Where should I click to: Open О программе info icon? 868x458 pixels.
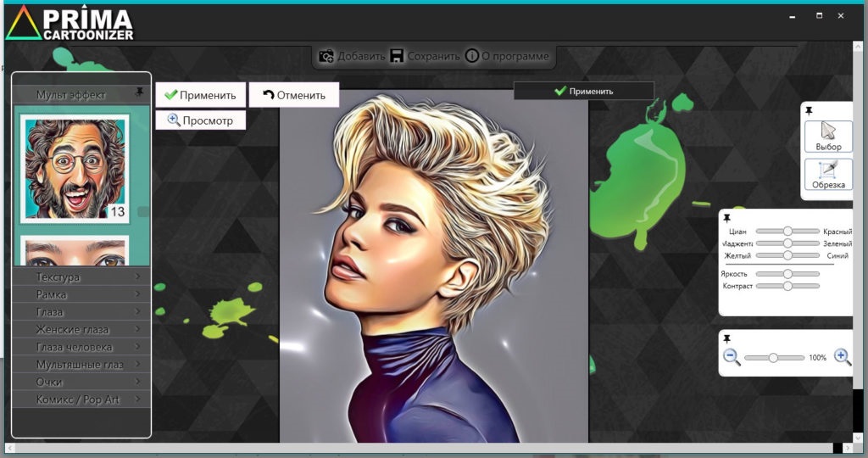click(471, 56)
